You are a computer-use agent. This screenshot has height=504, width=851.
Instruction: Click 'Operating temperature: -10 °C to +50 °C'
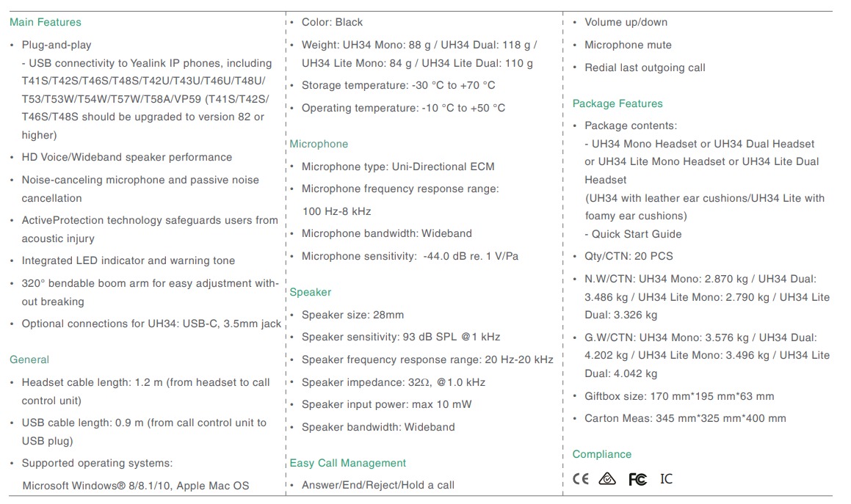click(403, 108)
